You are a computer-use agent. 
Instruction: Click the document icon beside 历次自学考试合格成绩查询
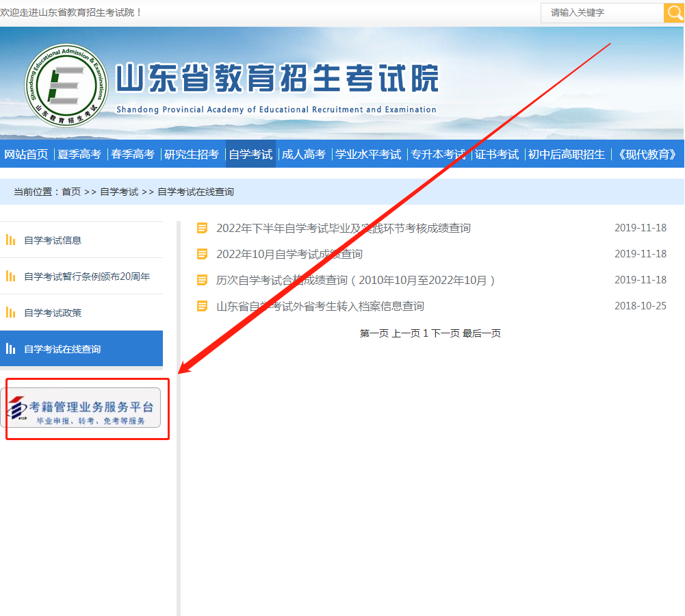coord(202,280)
